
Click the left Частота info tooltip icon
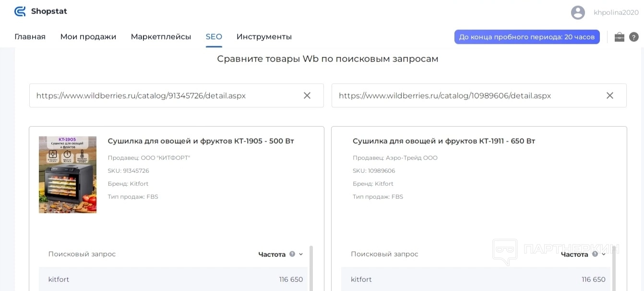(x=292, y=254)
